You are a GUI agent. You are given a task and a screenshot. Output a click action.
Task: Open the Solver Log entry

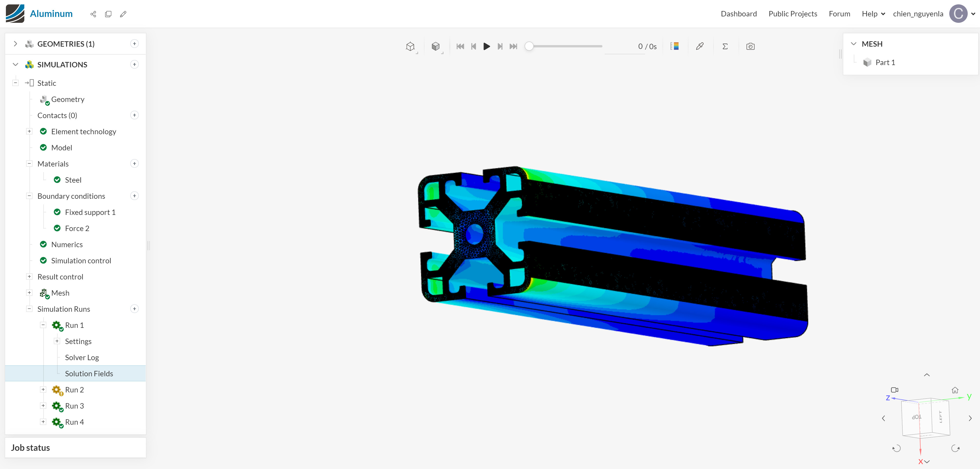click(82, 358)
